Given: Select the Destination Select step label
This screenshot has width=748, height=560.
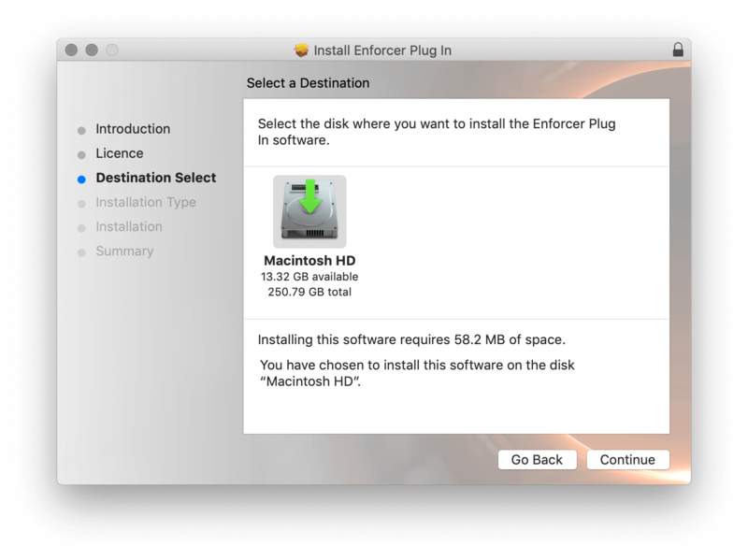Looking at the screenshot, I should point(155,178).
